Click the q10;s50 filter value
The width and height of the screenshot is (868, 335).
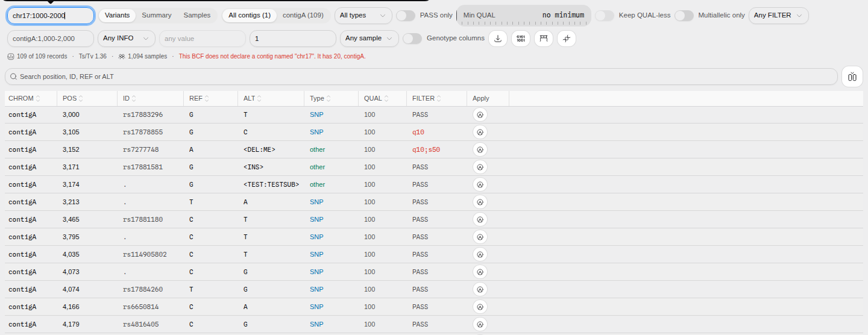[x=426, y=149]
